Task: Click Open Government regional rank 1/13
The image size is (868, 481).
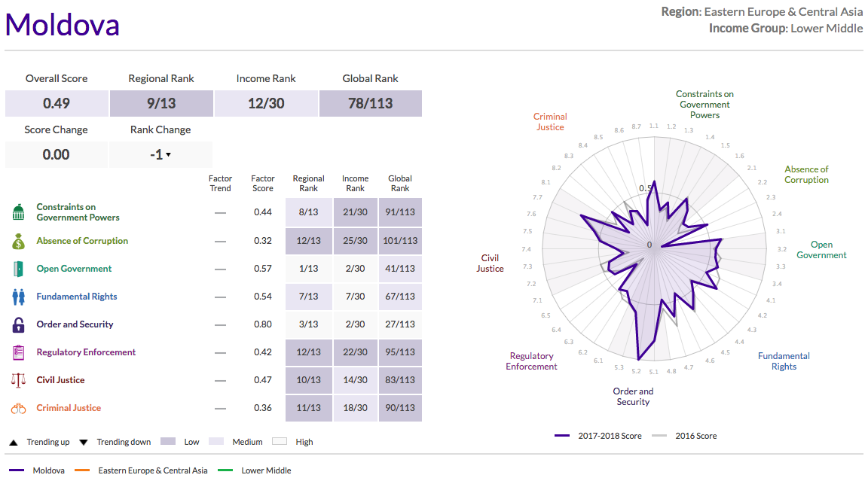Action: [309, 269]
